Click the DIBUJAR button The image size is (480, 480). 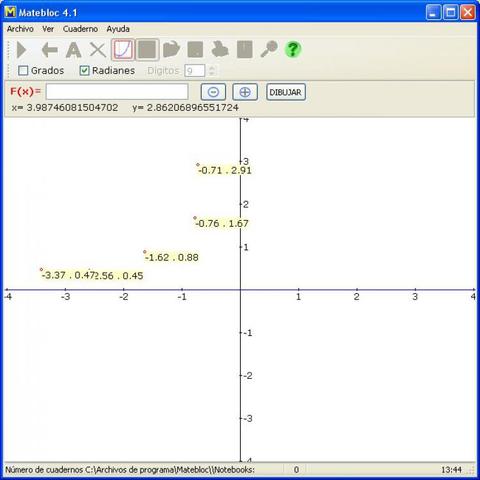(x=286, y=92)
